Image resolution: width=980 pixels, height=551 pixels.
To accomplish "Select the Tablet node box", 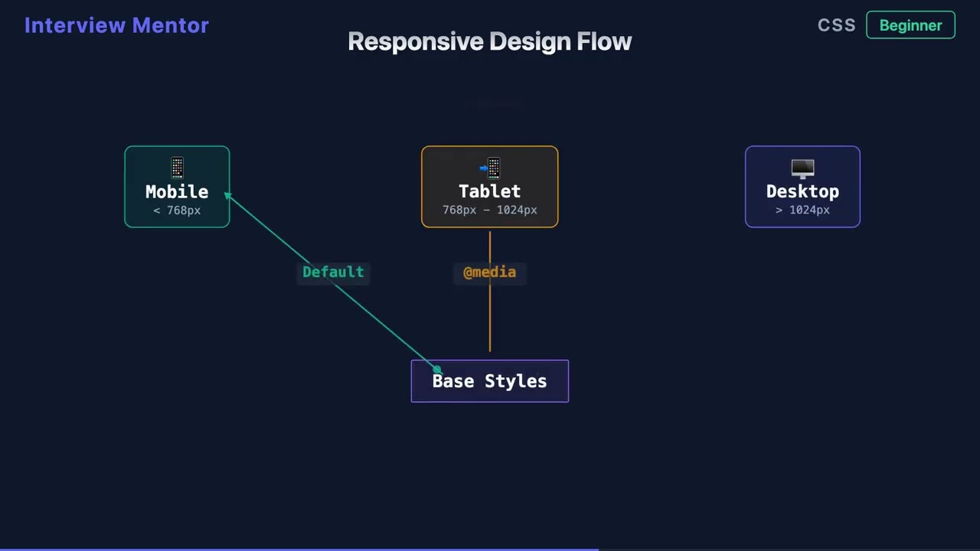I will [x=490, y=187].
